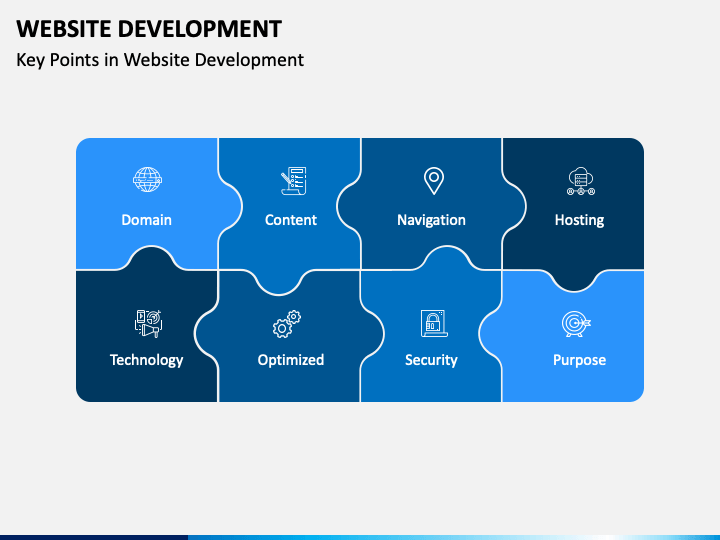The image size is (720, 540).
Task: Select the "Content" label text
Action: [291, 220]
